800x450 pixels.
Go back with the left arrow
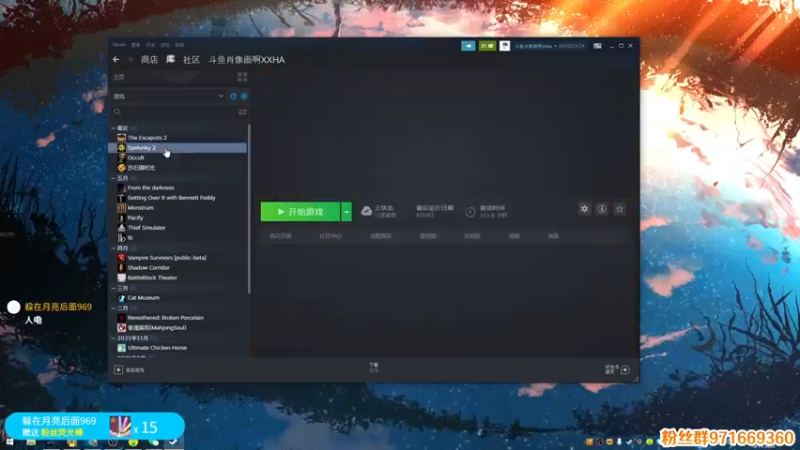pyautogui.click(x=116, y=60)
